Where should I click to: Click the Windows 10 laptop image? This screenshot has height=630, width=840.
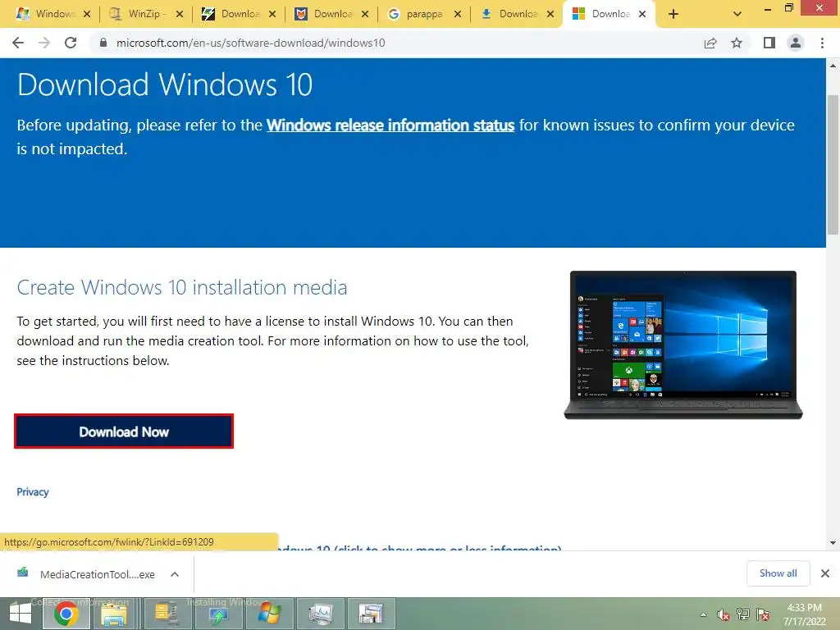click(x=683, y=345)
